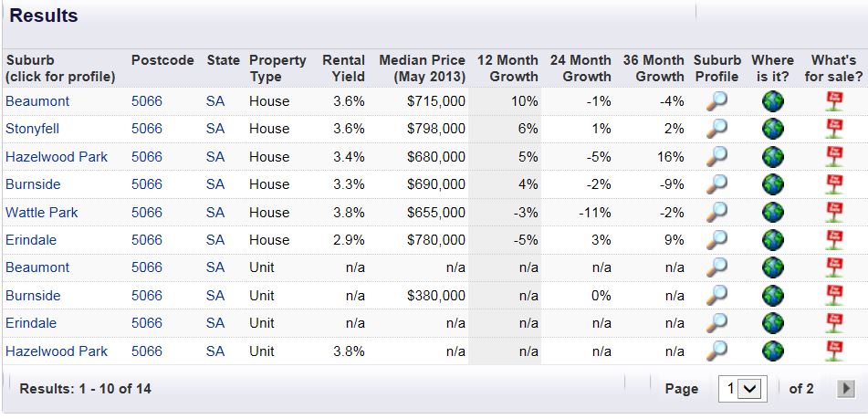868x419 pixels.
Task: Open Hazelwood Park Unit suburb link
Action: tap(57, 351)
